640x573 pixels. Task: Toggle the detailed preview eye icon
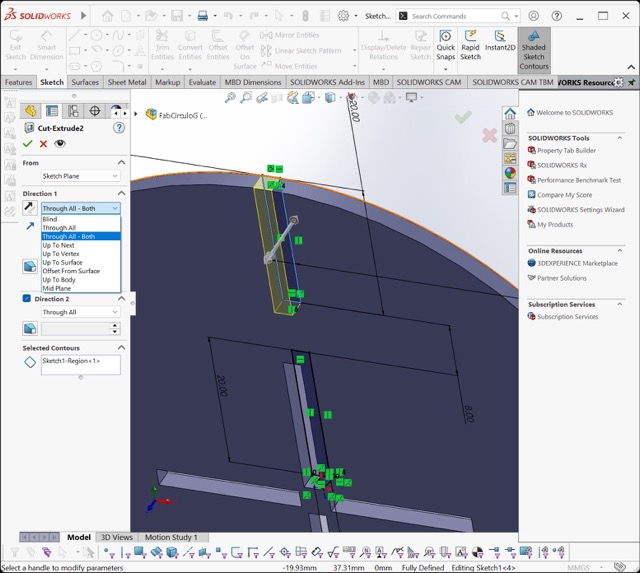click(59, 144)
